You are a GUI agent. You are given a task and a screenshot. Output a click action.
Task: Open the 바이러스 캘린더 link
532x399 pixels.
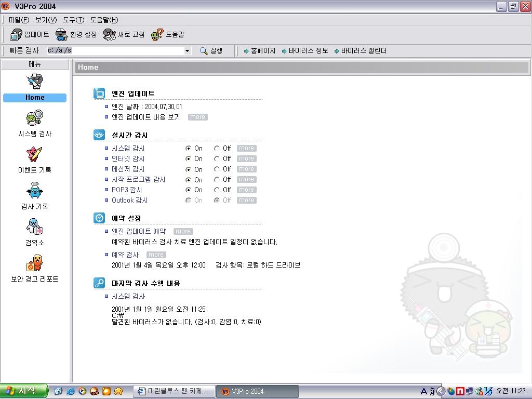click(361, 51)
